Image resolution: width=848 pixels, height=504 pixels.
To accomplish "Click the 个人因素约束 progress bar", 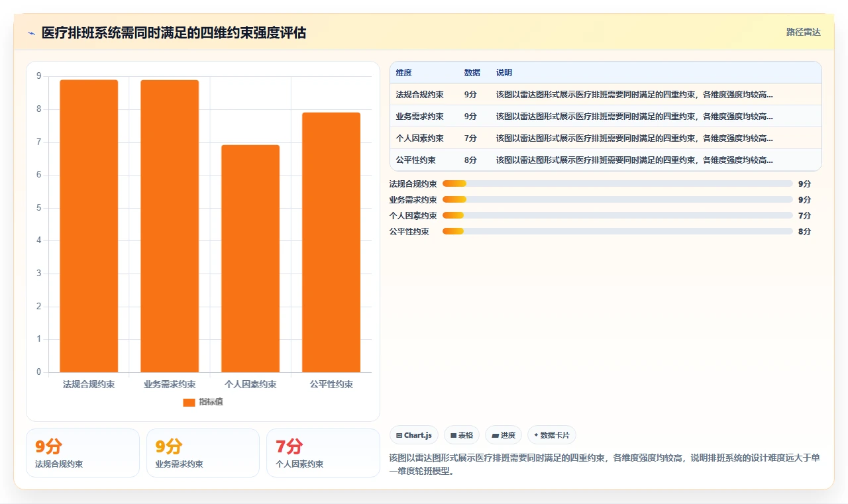I will click(617, 215).
